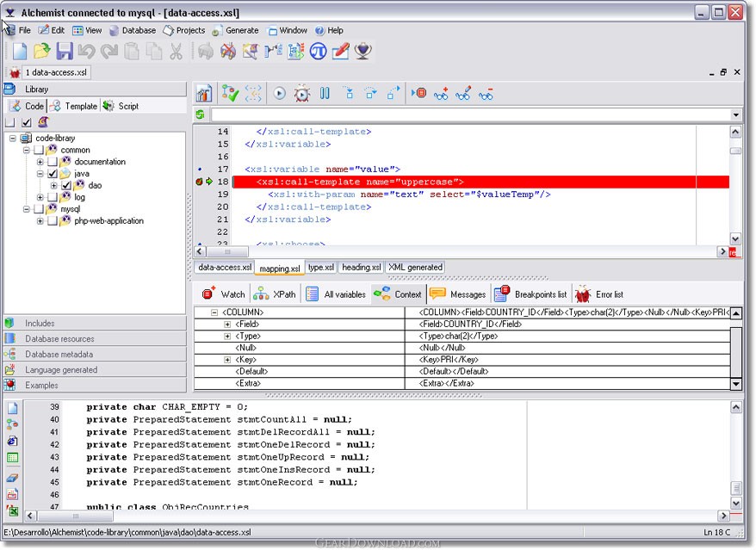Viewport: 756px width, 550px height.
Task: Toggle the common folder checkbox
Action: pyautogui.click(x=39, y=150)
